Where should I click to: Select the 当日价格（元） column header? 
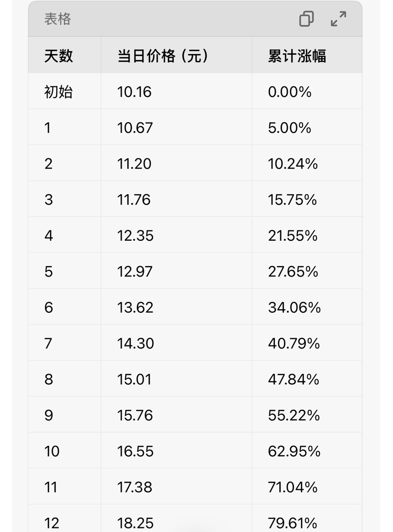(x=163, y=56)
